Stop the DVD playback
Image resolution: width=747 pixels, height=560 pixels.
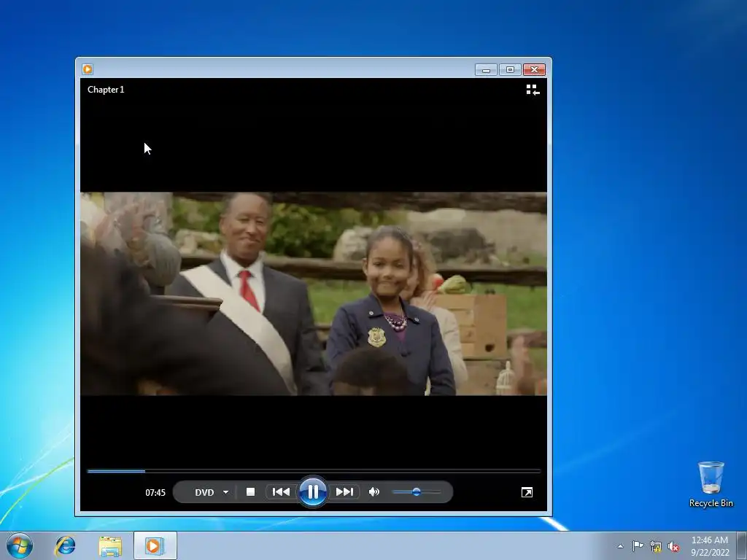point(251,492)
